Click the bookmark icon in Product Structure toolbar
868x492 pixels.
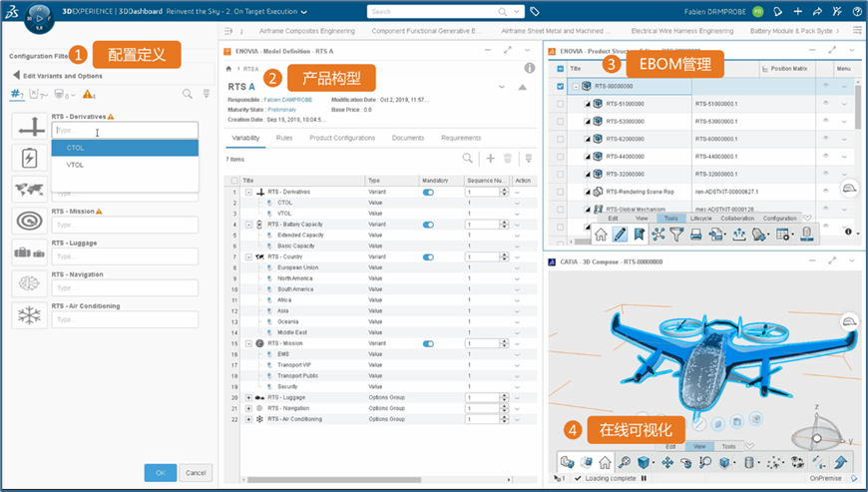639,235
